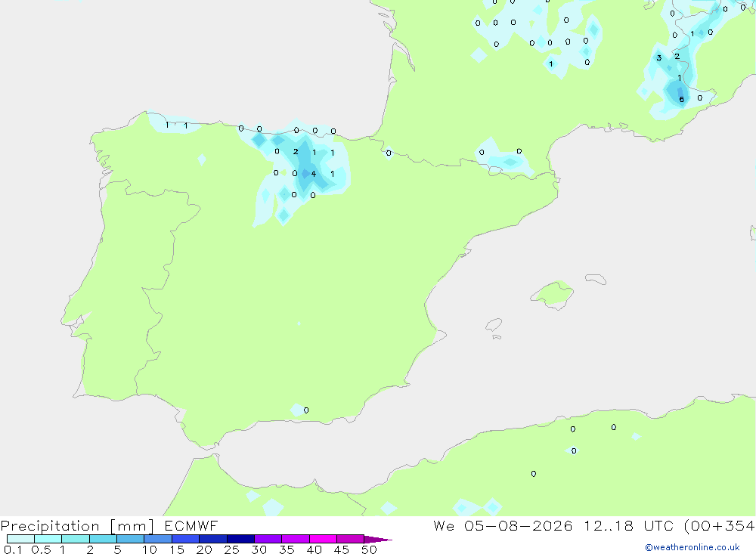Click the 20–25 mm legend color swatch
The height and width of the screenshot is (554, 756).
[212, 539]
